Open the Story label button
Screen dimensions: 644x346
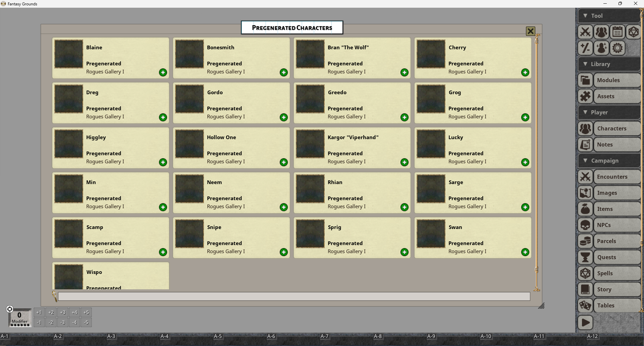pos(617,289)
